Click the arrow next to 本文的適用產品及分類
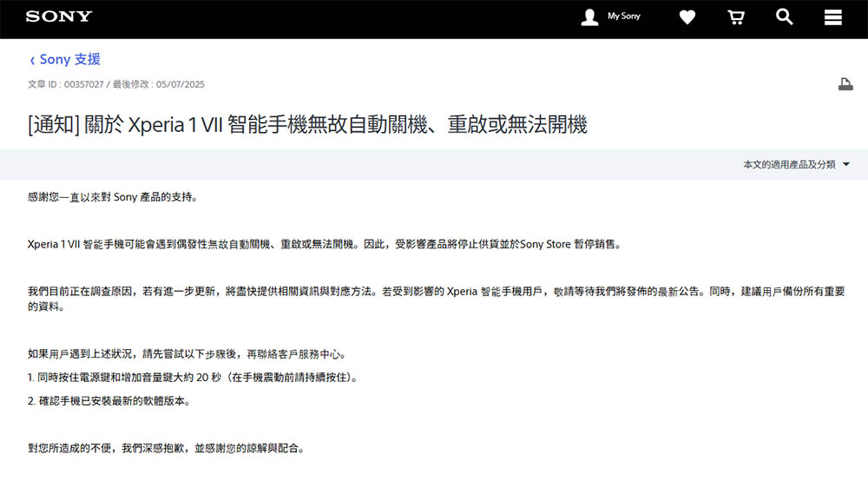 point(845,164)
